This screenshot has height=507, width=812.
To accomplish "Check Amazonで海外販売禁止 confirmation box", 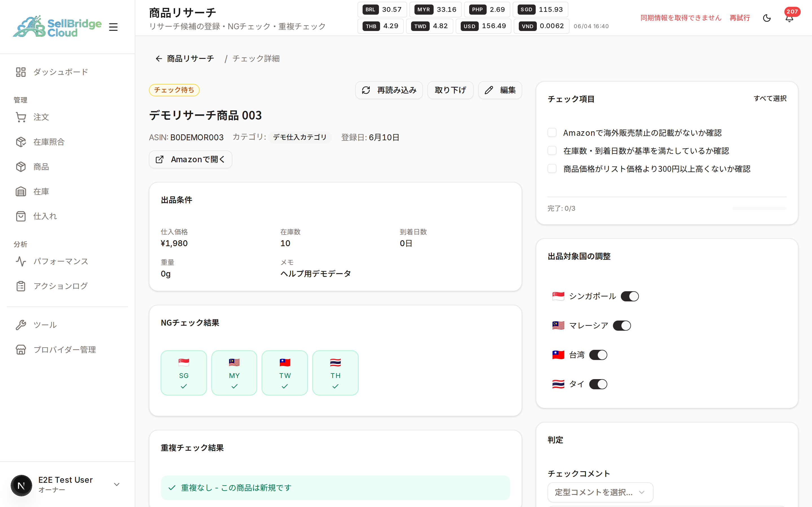I will pyautogui.click(x=552, y=133).
